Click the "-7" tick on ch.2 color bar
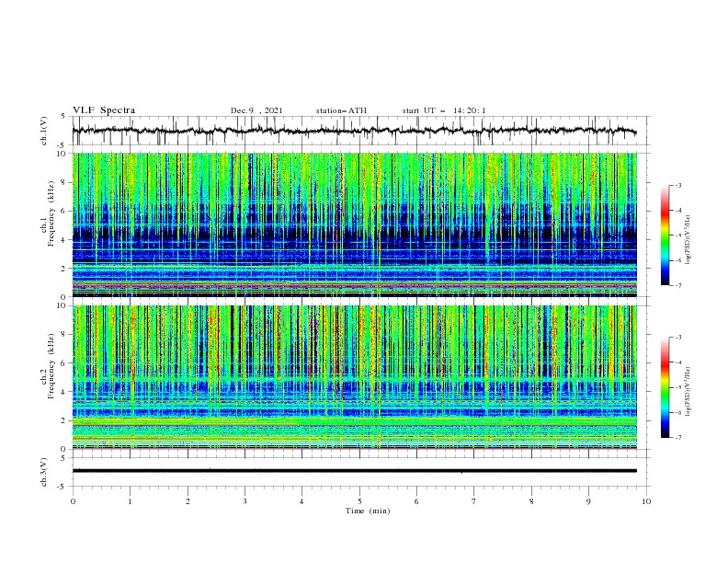 click(x=677, y=438)
